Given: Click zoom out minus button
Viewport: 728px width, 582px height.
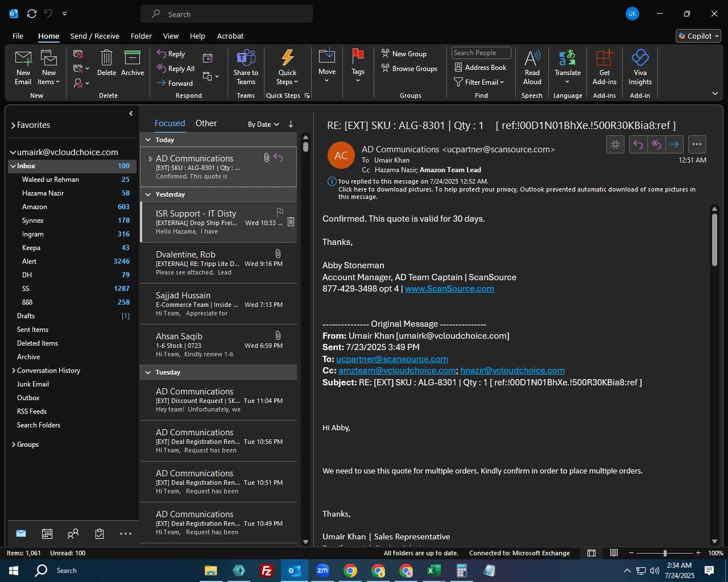Looking at the screenshot, I should pyautogui.click(x=631, y=553).
